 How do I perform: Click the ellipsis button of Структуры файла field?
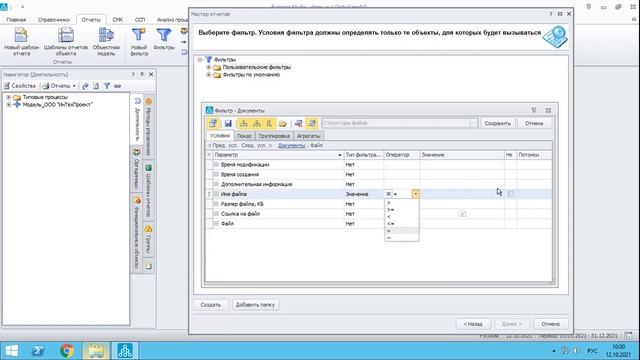coord(473,123)
